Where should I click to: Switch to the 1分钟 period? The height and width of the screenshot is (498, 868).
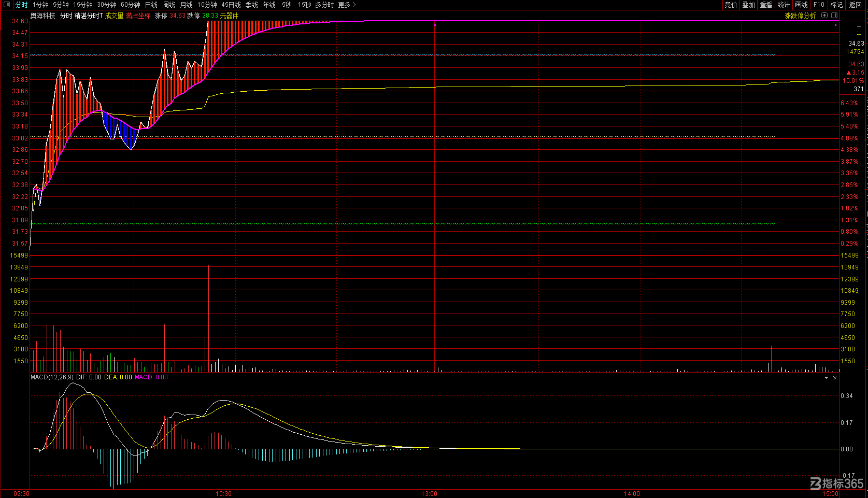(40, 5)
